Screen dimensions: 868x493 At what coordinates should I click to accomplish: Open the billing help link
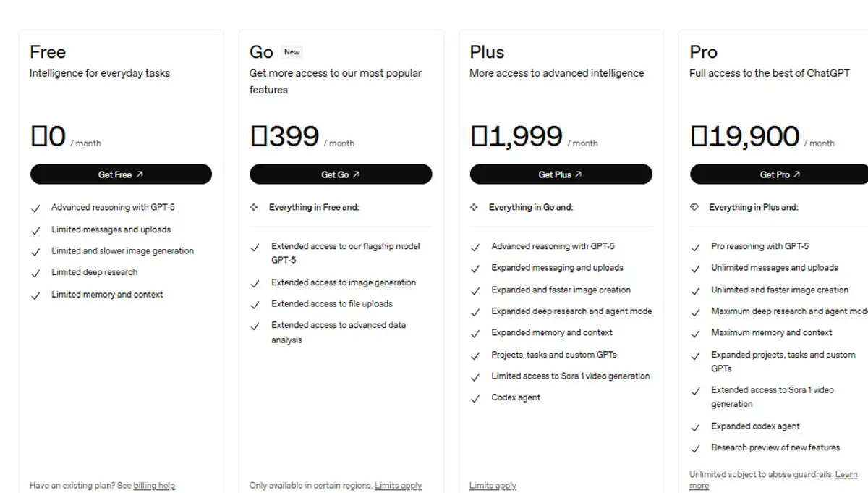pyautogui.click(x=154, y=486)
